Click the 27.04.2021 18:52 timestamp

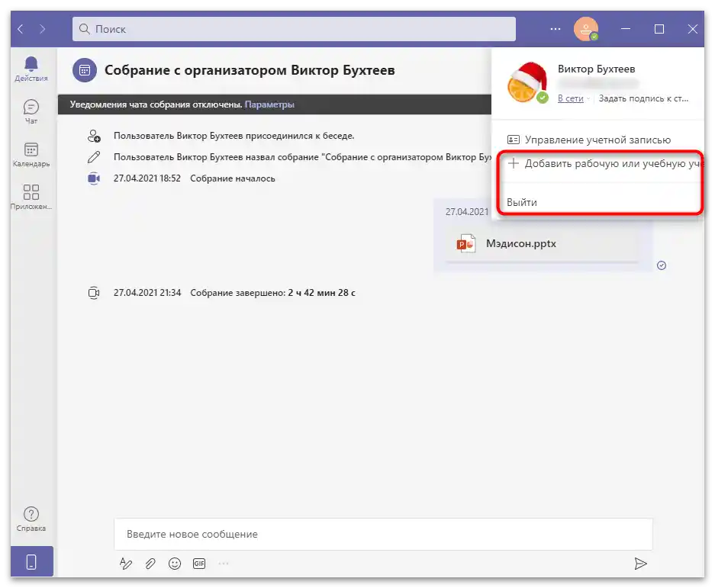(x=147, y=178)
